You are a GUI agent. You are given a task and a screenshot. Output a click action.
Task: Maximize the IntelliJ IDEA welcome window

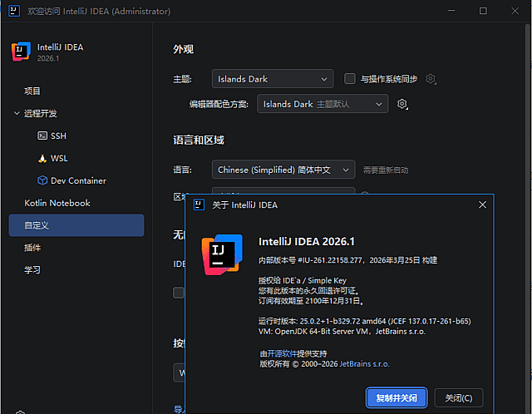tap(483, 11)
